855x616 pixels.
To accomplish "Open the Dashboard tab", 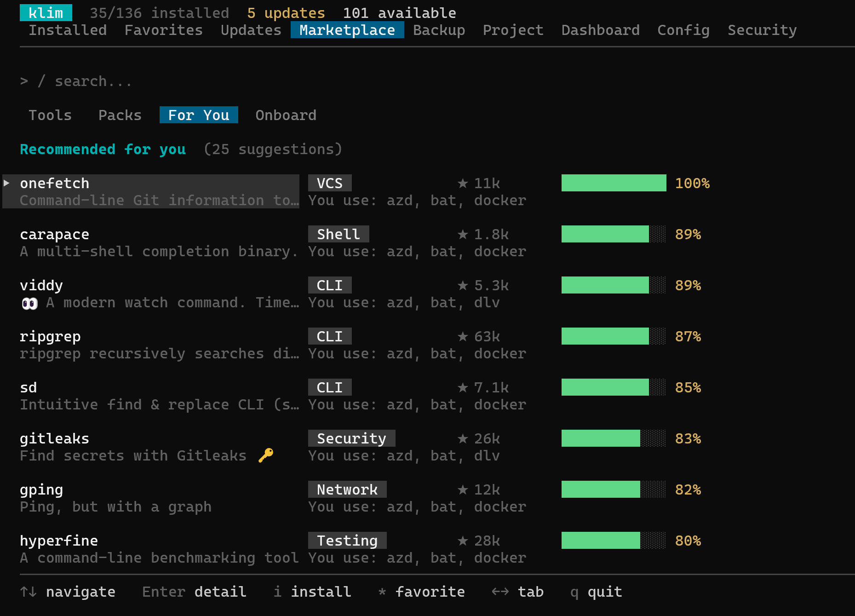I will coord(601,30).
